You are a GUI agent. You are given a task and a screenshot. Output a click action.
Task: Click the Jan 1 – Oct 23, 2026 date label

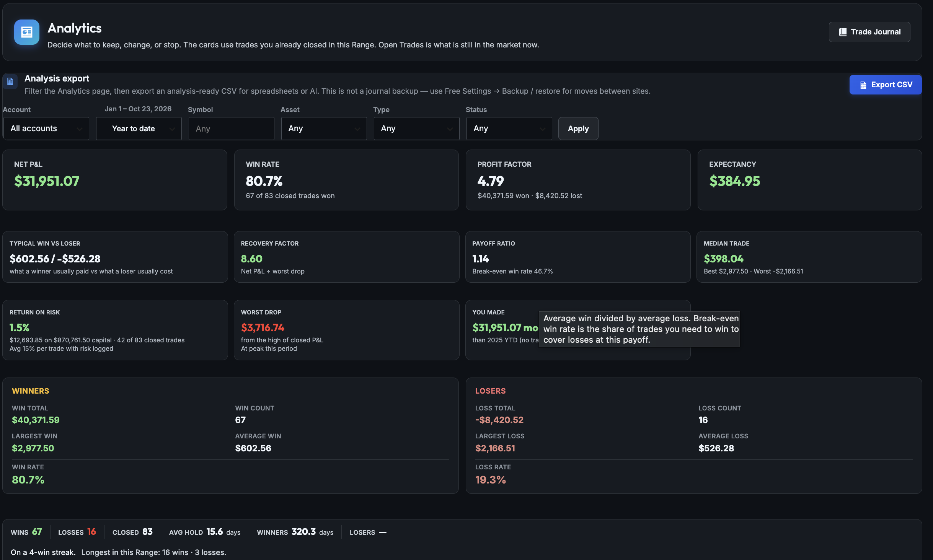[x=138, y=109]
